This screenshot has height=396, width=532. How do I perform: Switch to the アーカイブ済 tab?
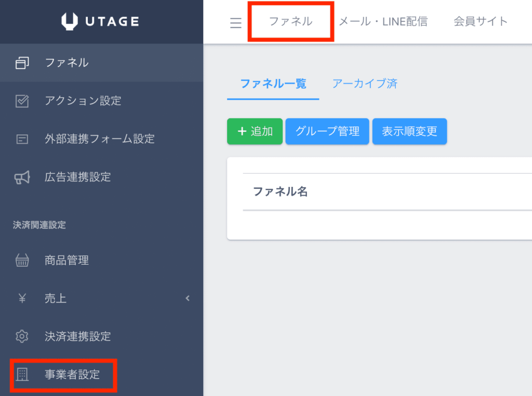pos(365,83)
